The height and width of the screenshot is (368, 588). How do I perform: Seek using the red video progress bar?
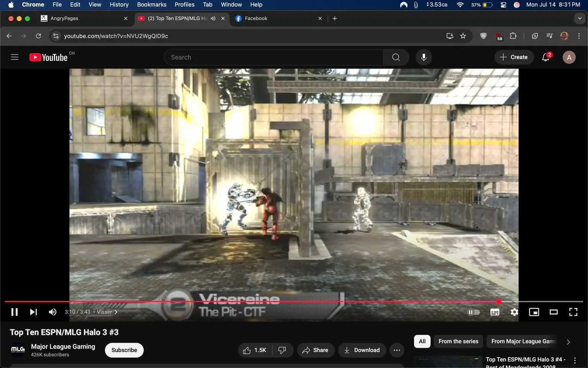click(268, 302)
